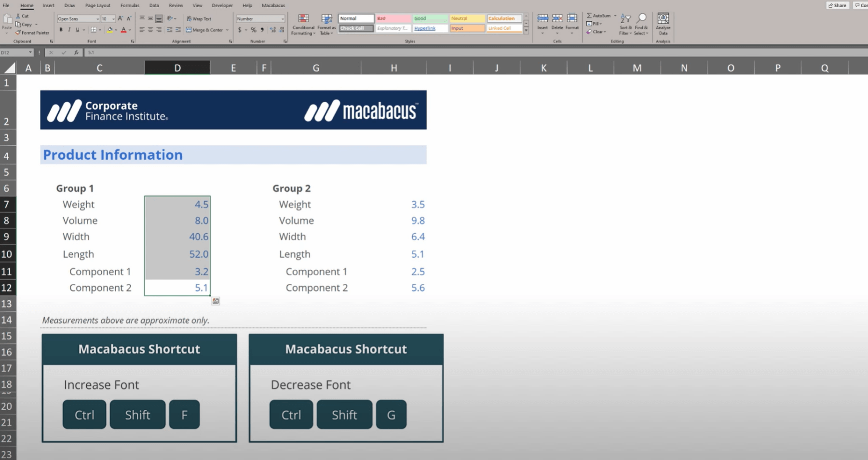Viewport: 868px width, 460px height.
Task: Toggle Bold formatting
Action: point(61,30)
